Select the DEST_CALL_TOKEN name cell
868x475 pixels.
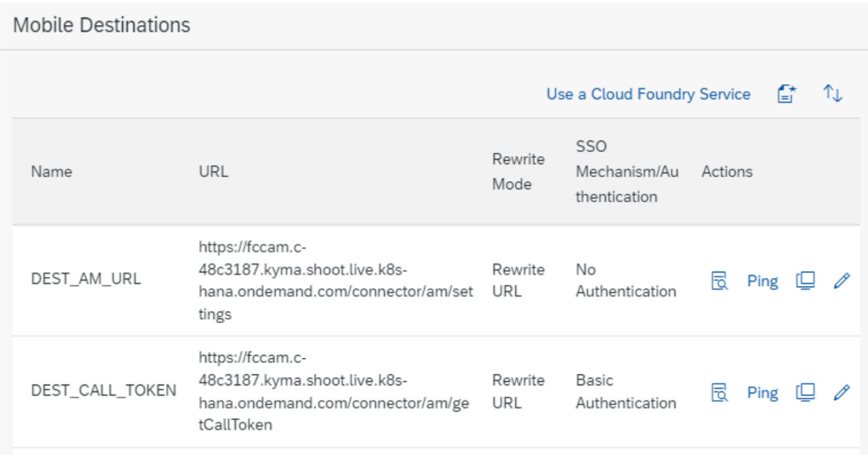coord(104,390)
